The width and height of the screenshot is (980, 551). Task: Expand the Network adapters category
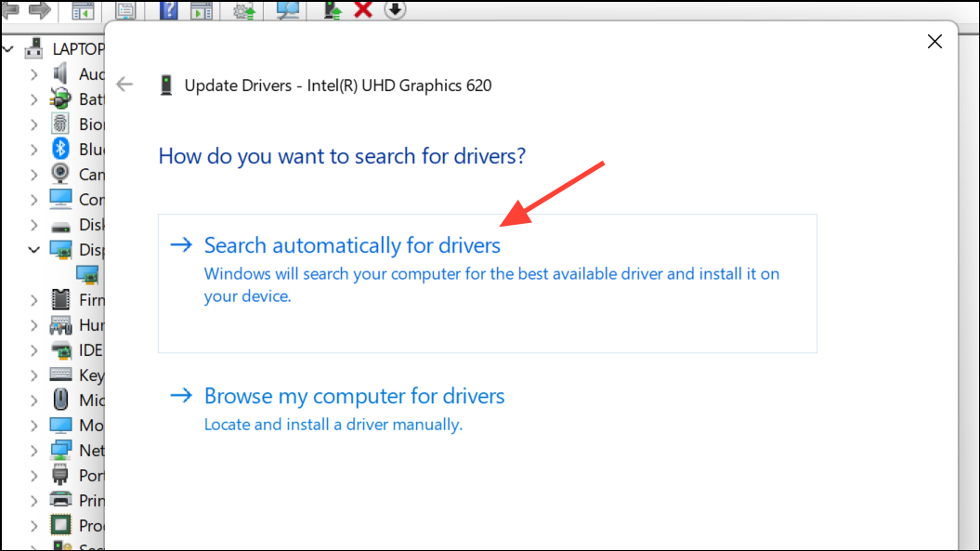coord(34,451)
